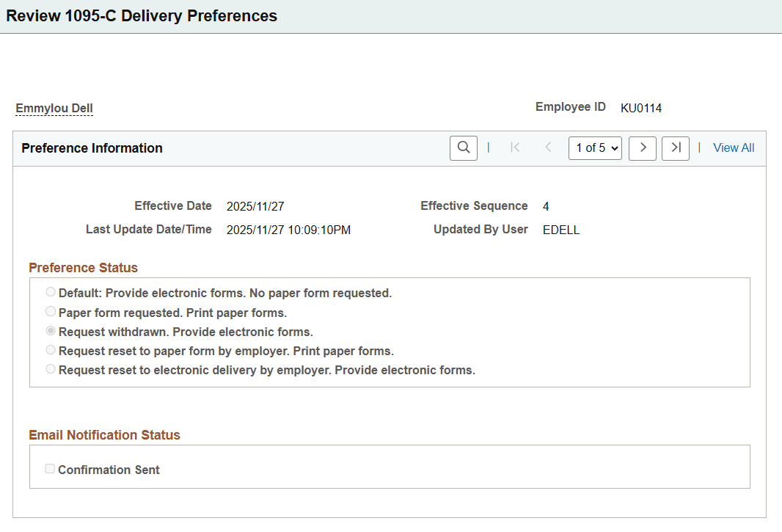Jump to the last preference record
Viewport: 782px width, 532px height.
click(675, 147)
